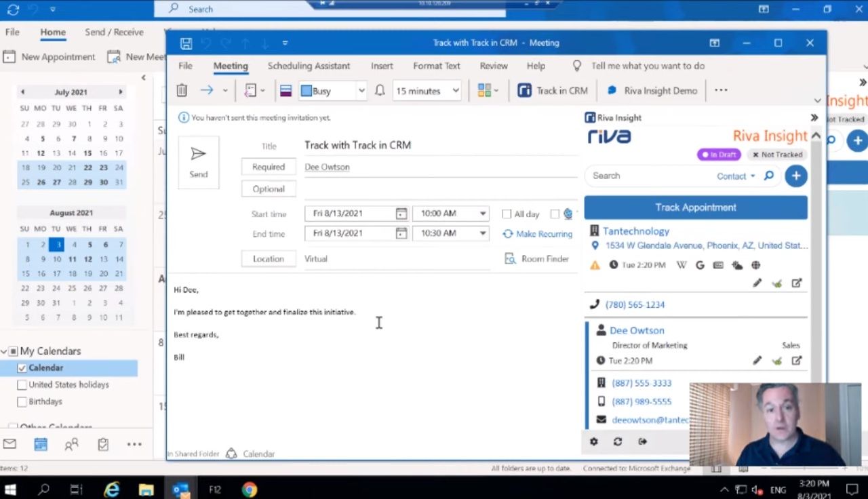Collapse the My Calendars group
Image resolution: width=868 pixels, height=499 pixels.
click(x=3, y=351)
